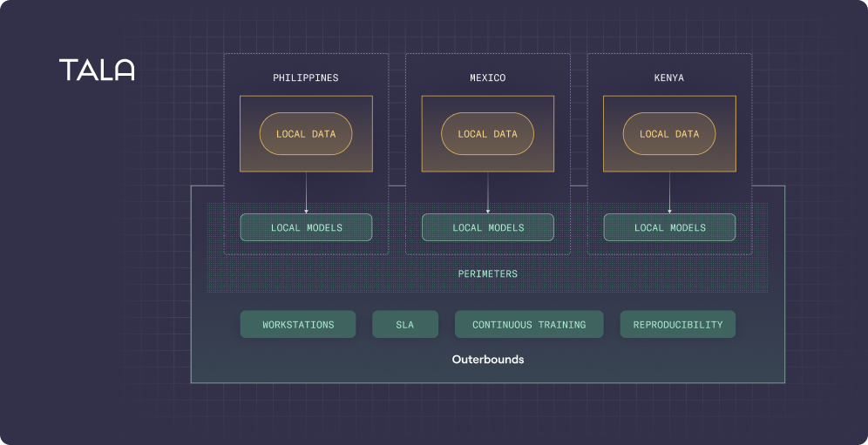The height and width of the screenshot is (445, 868).
Task: Select the KENYA region heading
Action: pos(669,78)
